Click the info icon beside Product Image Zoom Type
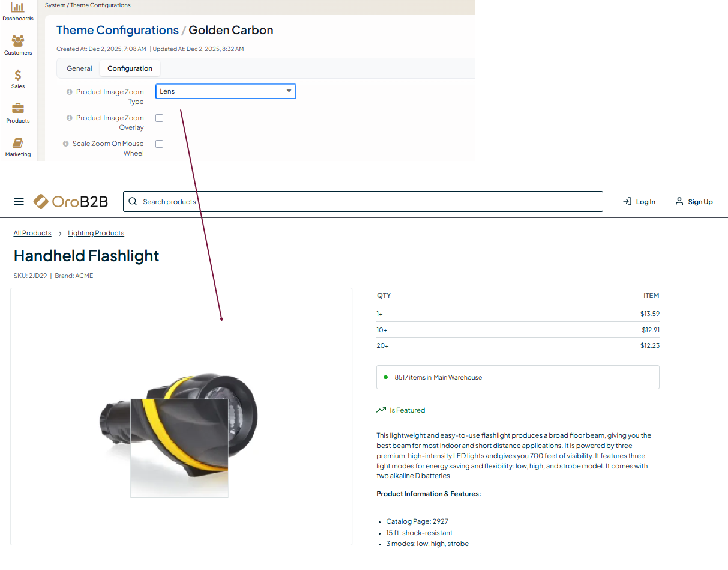This screenshot has width=728, height=570. [x=70, y=92]
